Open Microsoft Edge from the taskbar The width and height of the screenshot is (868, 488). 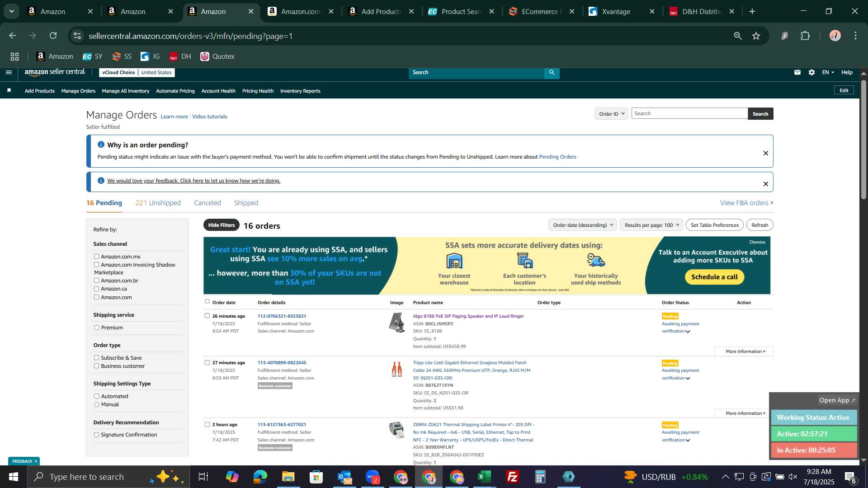point(260,477)
